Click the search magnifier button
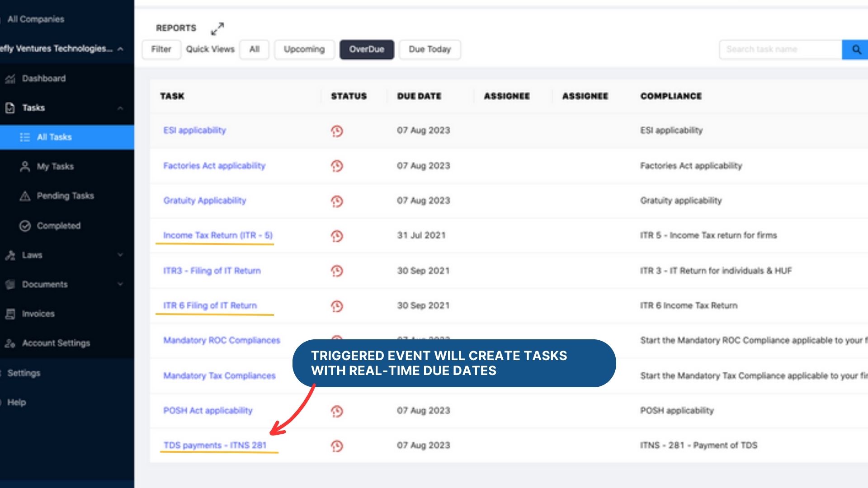Image resolution: width=868 pixels, height=488 pixels. click(856, 50)
